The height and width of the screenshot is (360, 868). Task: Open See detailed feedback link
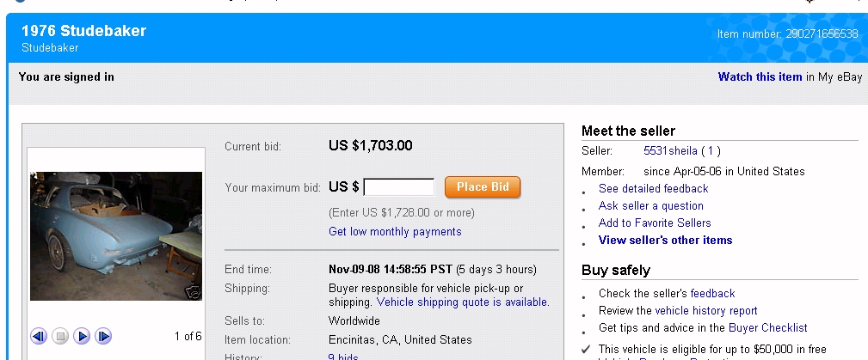(x=653, y=189)
